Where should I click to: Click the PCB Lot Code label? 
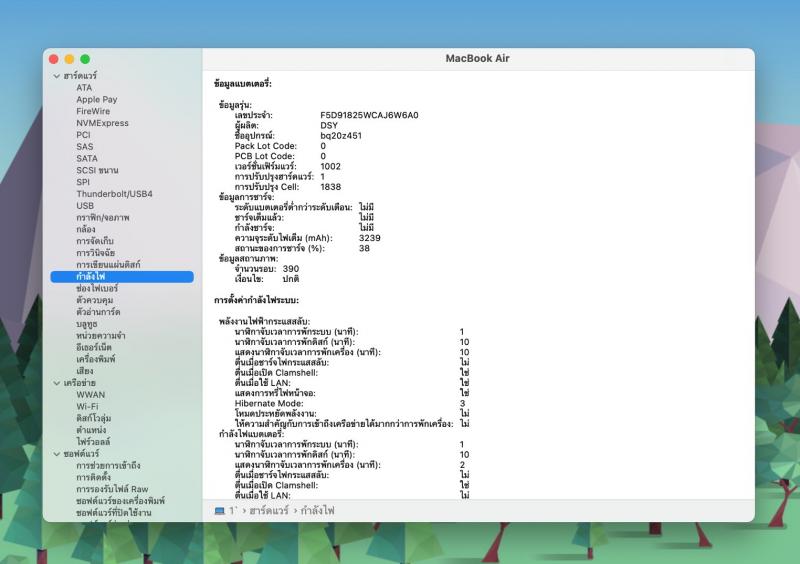(x=265, y=156)
